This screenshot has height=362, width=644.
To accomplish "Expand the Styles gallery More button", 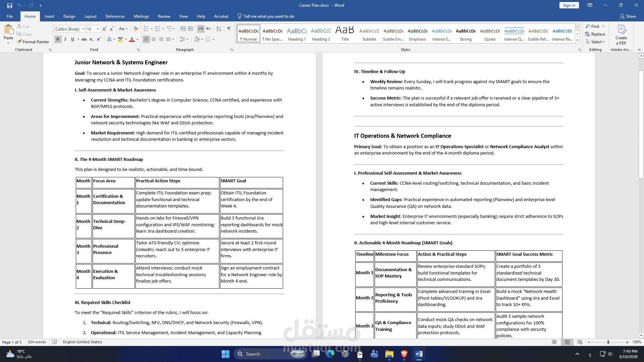I will coord(577,41).
